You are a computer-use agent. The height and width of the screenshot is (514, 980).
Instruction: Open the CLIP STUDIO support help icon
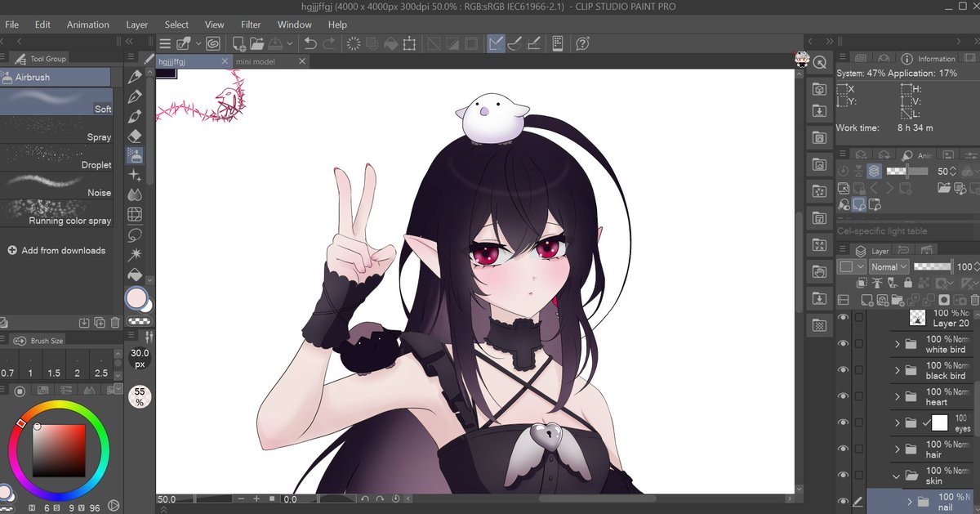point(582,43)
